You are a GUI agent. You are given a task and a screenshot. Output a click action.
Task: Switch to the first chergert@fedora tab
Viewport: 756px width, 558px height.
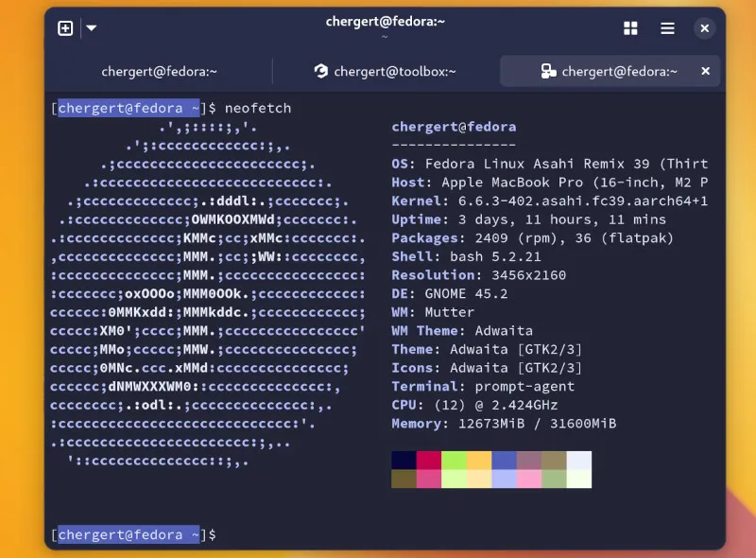[x=160, y=71]
